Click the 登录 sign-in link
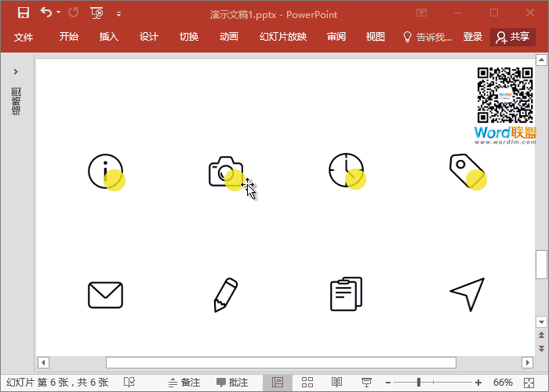Viewport: 549px width, 392px height. [473, 37]
